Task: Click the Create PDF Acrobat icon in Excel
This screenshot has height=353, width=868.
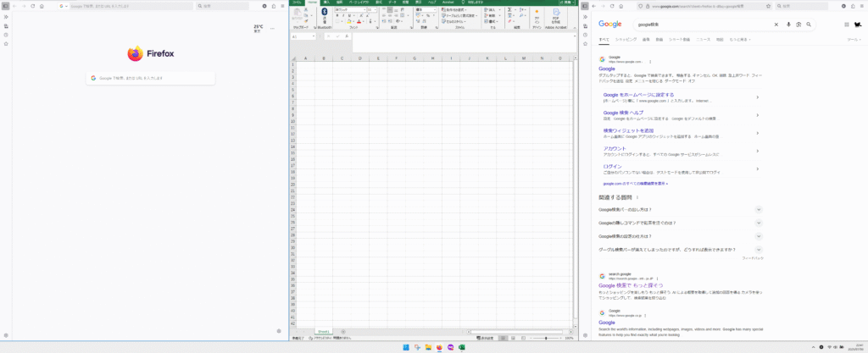Action: click(x=556, y=12)
